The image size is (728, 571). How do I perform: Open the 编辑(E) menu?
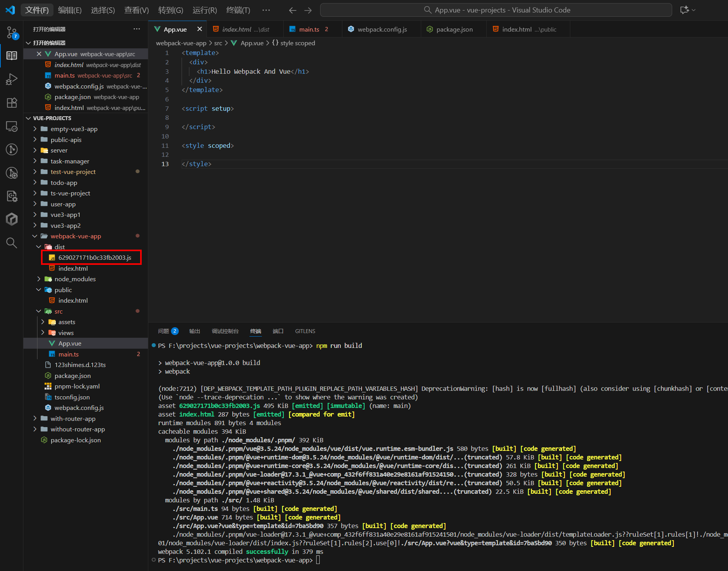tap(70, 10)
